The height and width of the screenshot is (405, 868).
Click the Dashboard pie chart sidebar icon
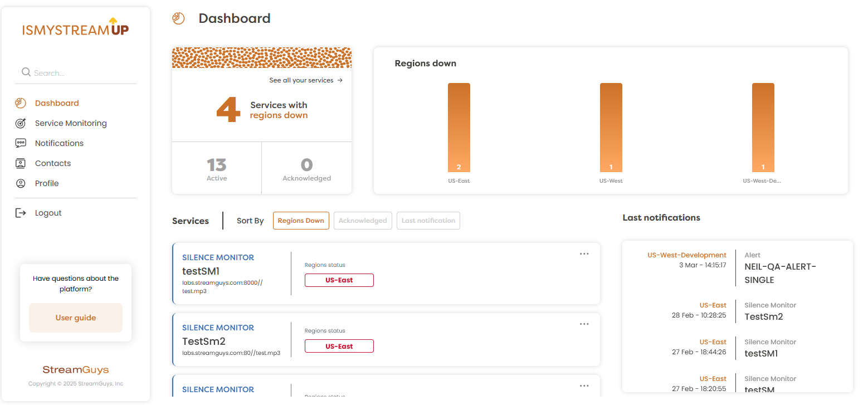[21, 103]
